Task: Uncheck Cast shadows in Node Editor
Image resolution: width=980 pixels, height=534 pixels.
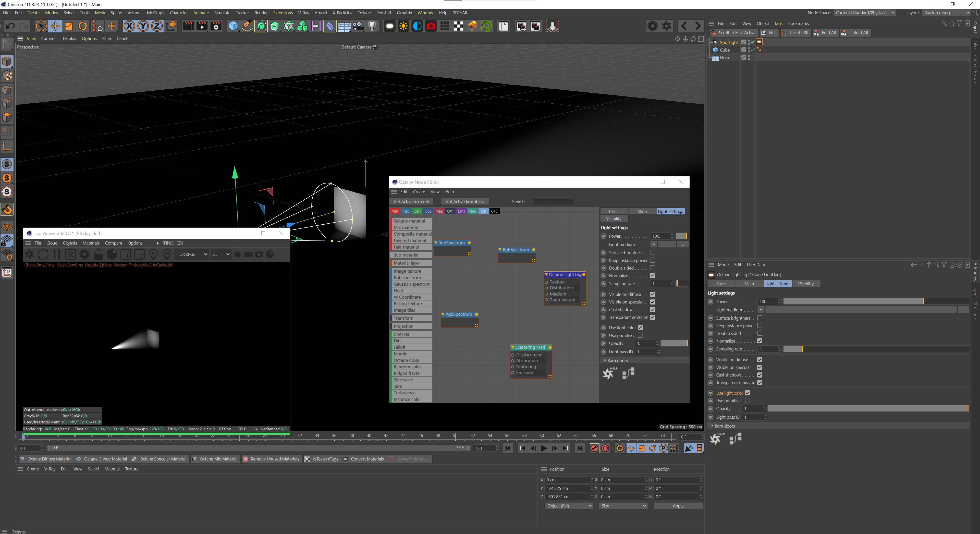Action: coord(653,309)
